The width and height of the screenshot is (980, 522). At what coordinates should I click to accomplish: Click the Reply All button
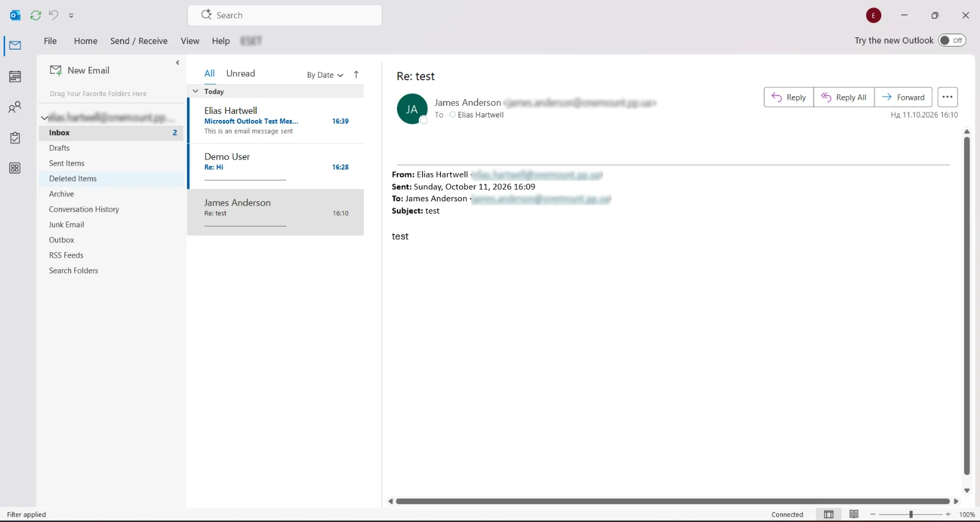(844, 97)
